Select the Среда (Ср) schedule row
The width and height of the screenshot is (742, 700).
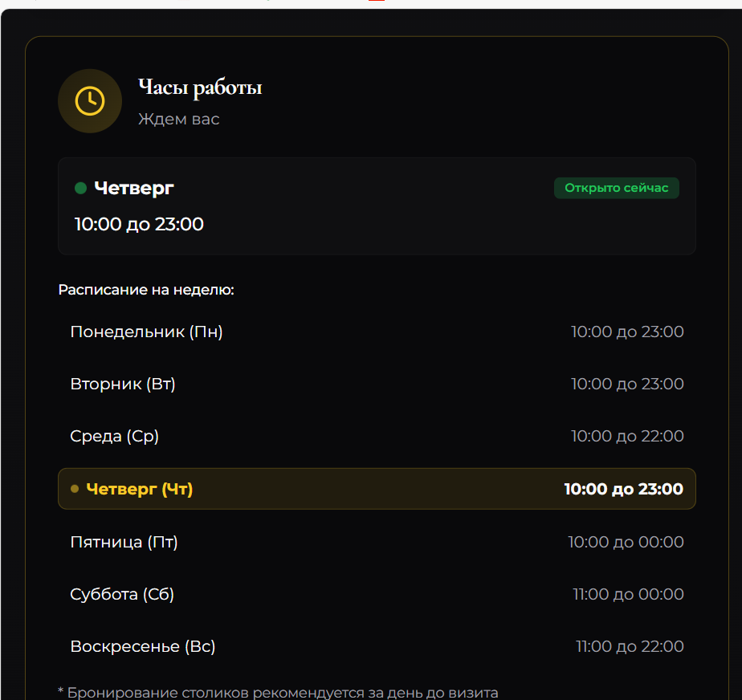pos(376,436)
